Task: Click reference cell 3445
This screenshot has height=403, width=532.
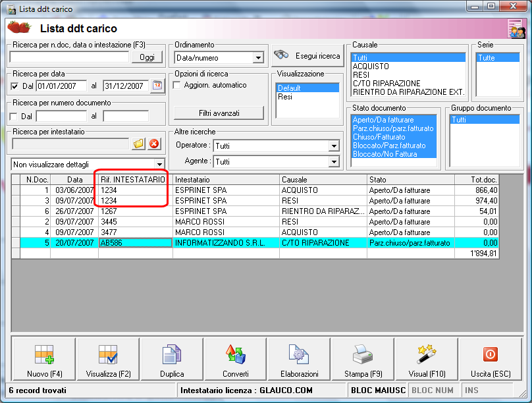Action: (x=136, y=221)
